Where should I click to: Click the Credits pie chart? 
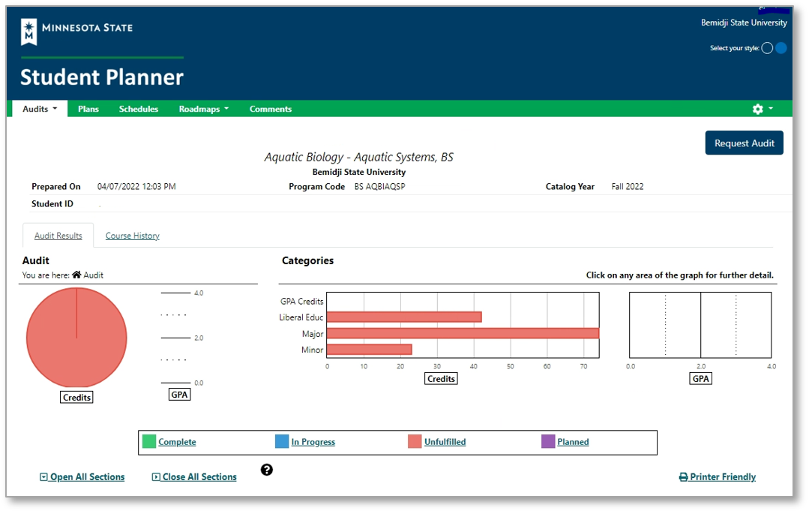(x=76, y=338)
